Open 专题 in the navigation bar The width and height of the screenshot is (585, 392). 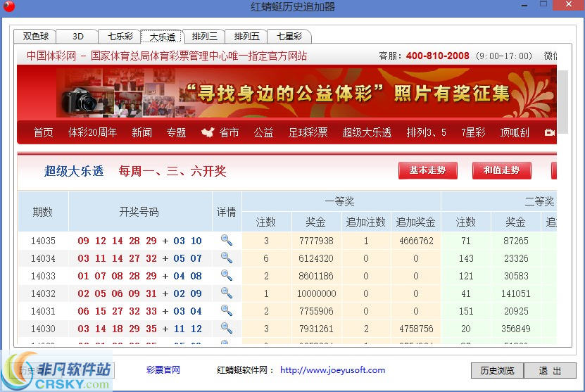(176, 132)
